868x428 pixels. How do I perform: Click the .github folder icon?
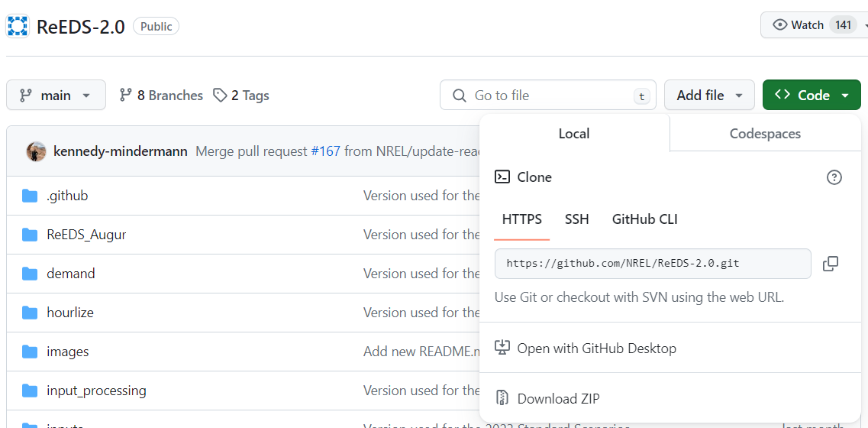(29, 196)
